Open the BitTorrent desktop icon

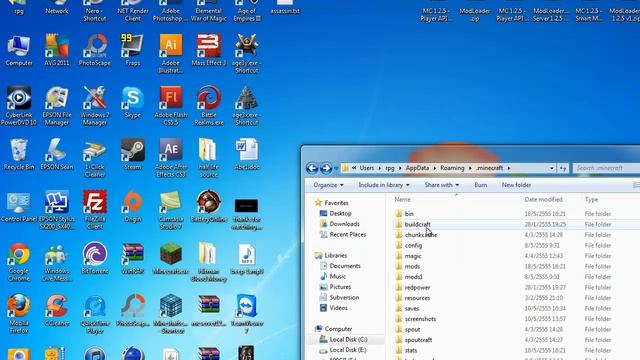click(95, 258)
